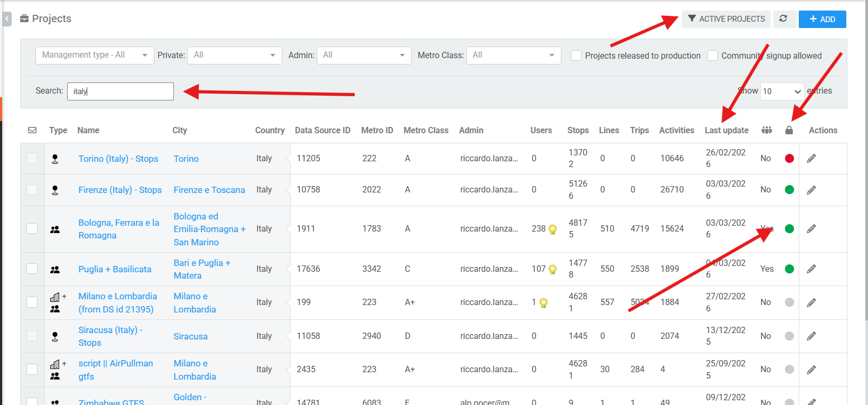Click the award badge beside 107 users
The width and height of the screenshot is (868, 405).
pos(552,270)
